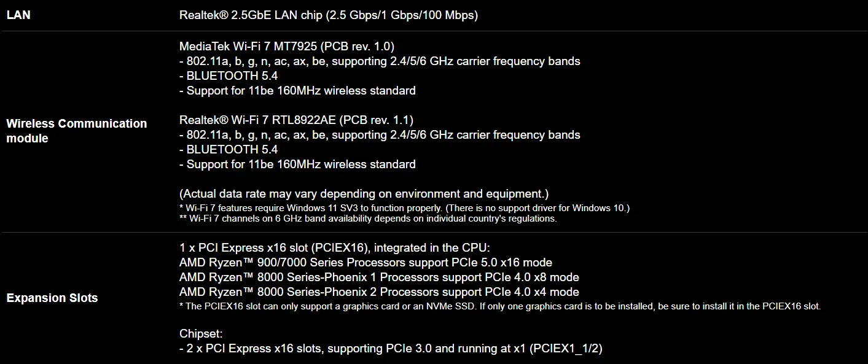Click the Chipset subheading
This screenshot has height=364, width=868.
tap(200, 334)
